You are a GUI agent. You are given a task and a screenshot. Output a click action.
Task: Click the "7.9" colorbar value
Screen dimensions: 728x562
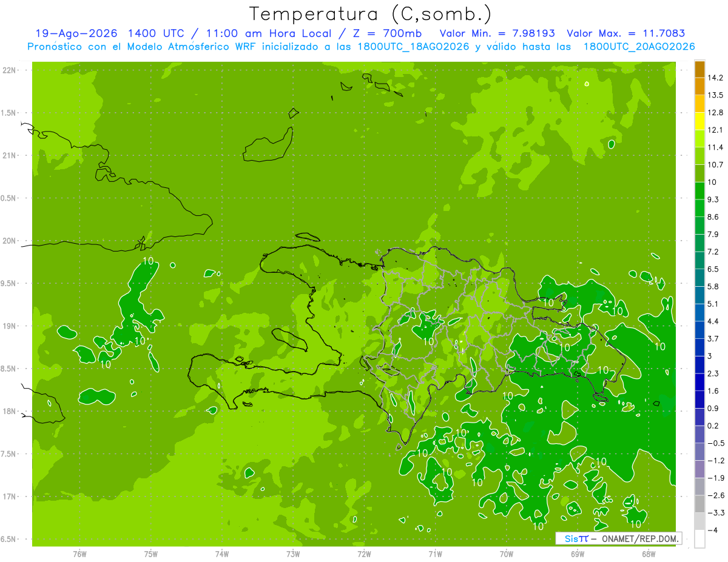coord(713,234)
